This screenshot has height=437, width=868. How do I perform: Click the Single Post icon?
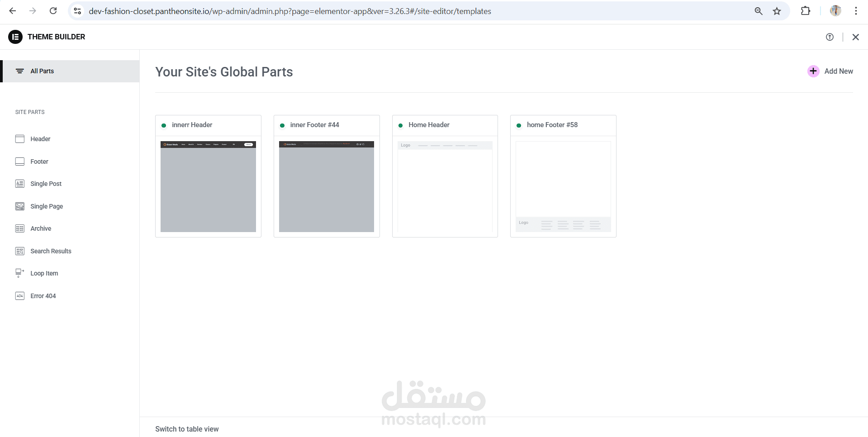pyautogui.click(x=20, y=184)
